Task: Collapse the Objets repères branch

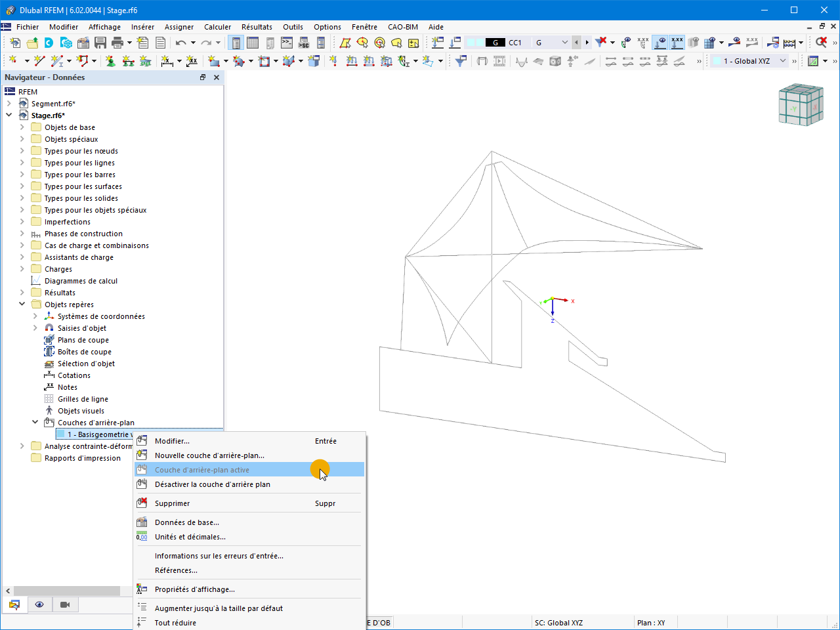Action: (x=22, y=304)
